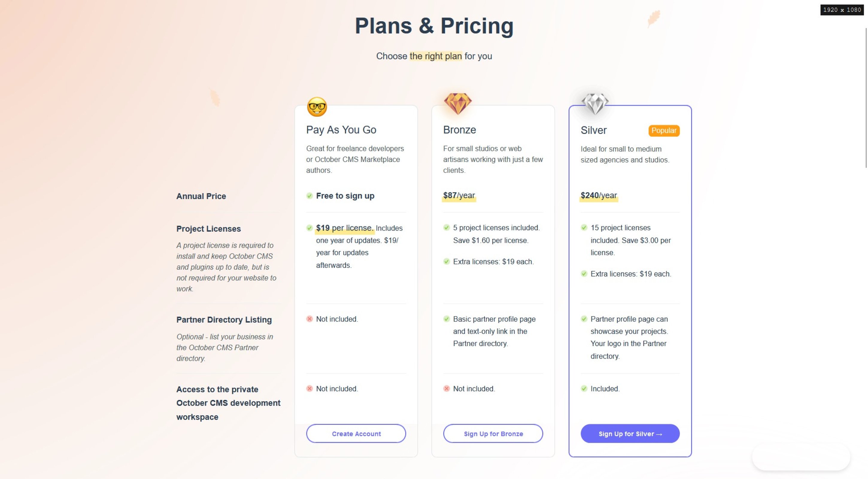The height and width of the screenshot is (479, 868).
Task: Click the page vertical scrollbar
Action: pyautogui.click(x=866, y=98)
